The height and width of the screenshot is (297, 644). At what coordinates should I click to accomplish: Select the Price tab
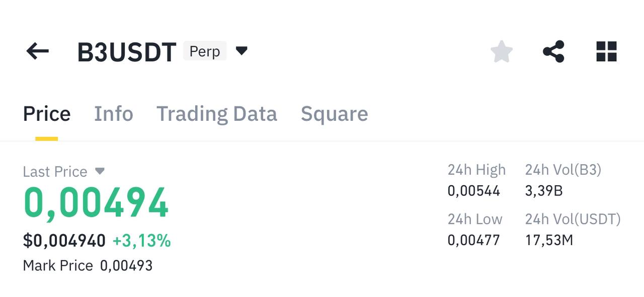[47, 114]
